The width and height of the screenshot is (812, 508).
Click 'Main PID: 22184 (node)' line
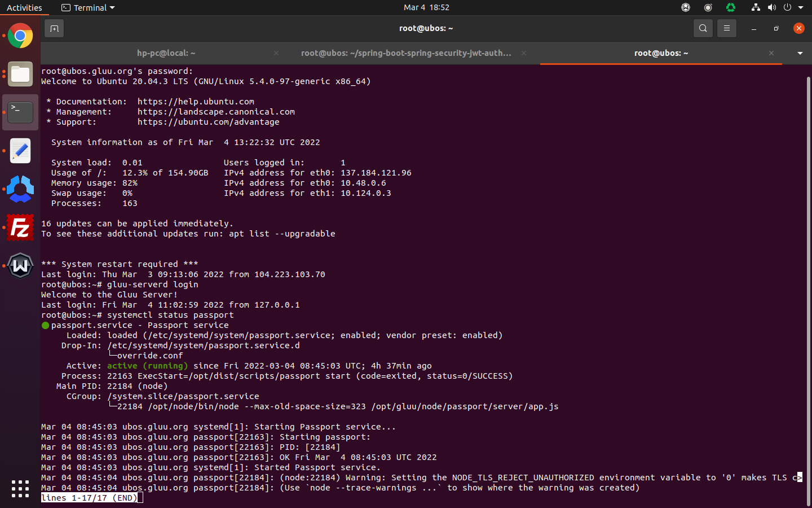point(112,386)
